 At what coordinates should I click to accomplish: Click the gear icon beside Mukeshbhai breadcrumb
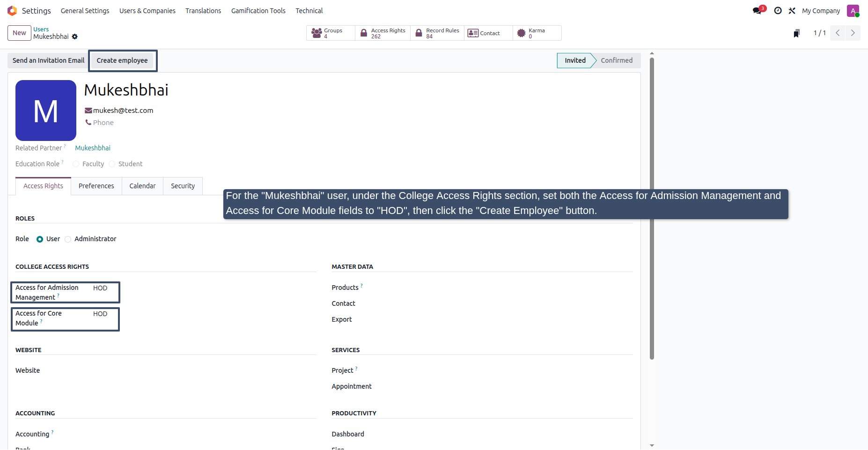(x=75, y=37)
